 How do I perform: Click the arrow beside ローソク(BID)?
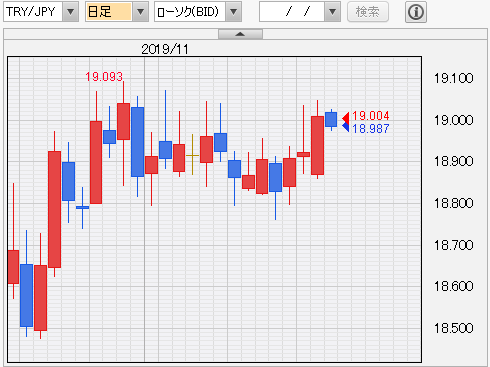234,12
